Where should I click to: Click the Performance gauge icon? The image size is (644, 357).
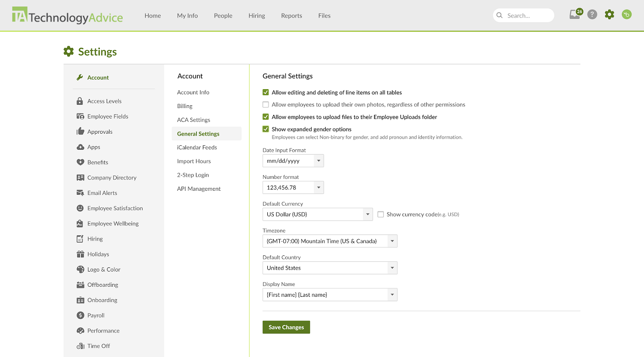click(80, 331)
